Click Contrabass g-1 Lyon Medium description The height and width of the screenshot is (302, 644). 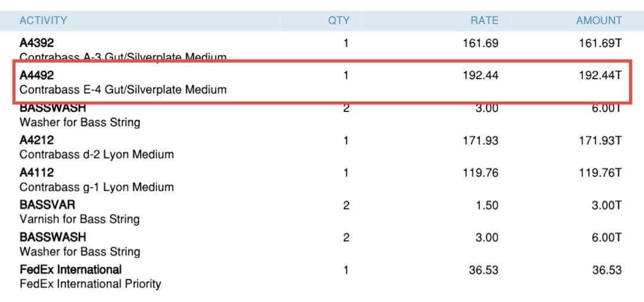97,187
